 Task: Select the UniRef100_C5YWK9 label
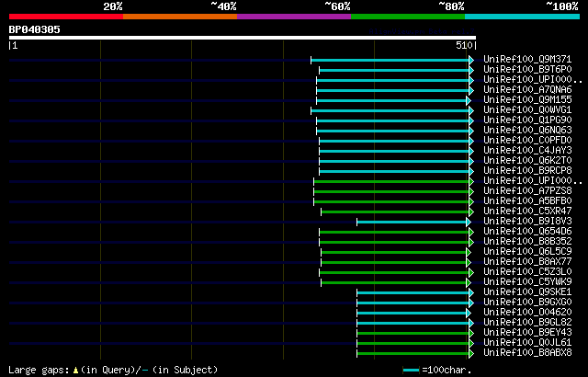(527, 282)
